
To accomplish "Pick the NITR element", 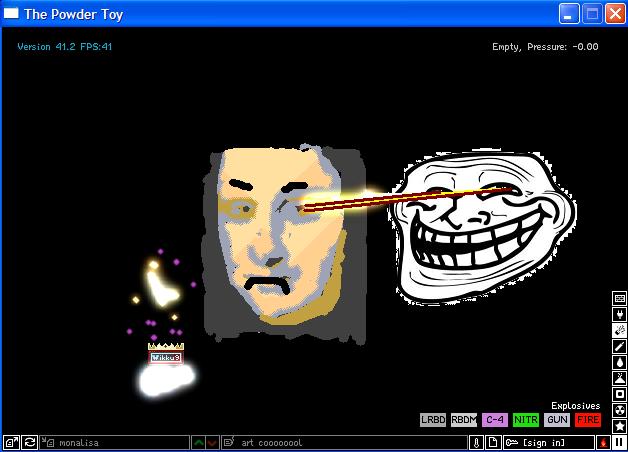I will tap(526, 420).
